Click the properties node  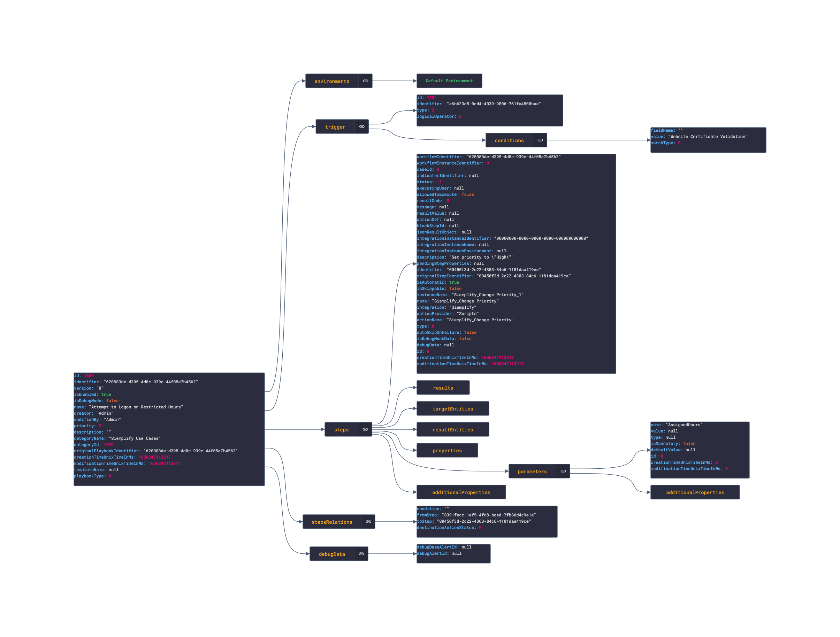[x=447, y=450]
